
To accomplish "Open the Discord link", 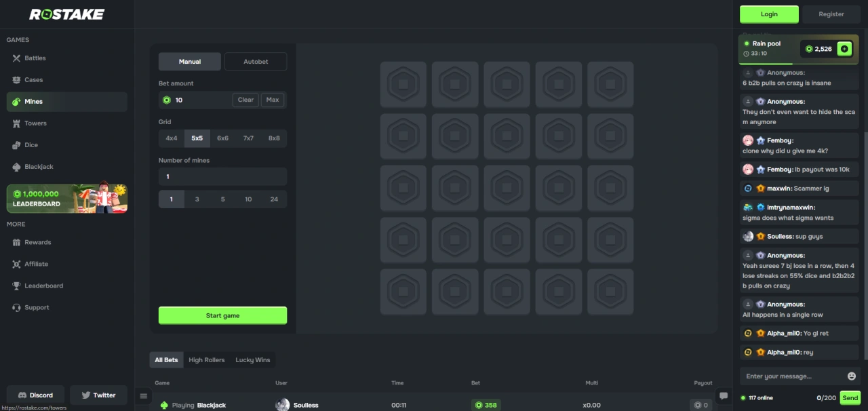I will tap(35, 395).
